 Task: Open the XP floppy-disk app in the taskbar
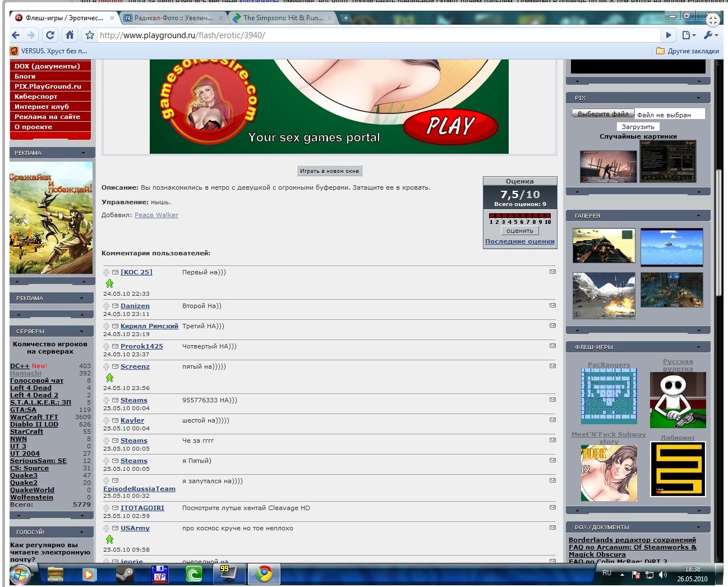click(x=160, y=575)
